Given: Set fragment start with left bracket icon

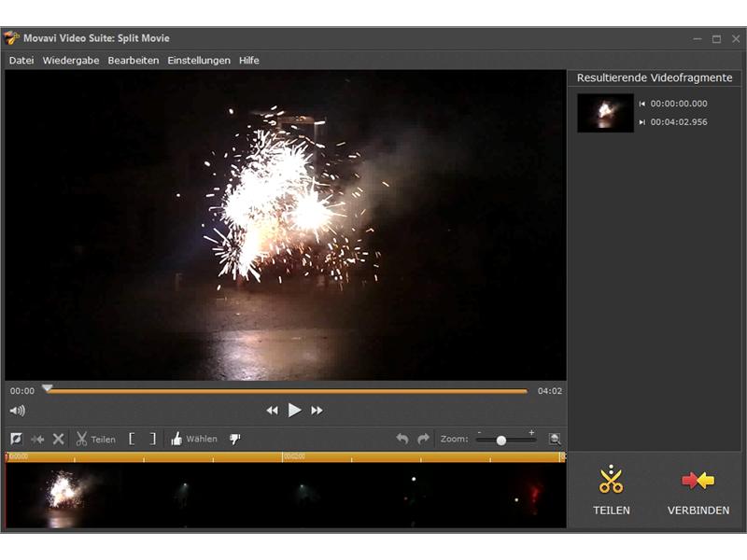Looking at the screenshot, I should point(132,439).
